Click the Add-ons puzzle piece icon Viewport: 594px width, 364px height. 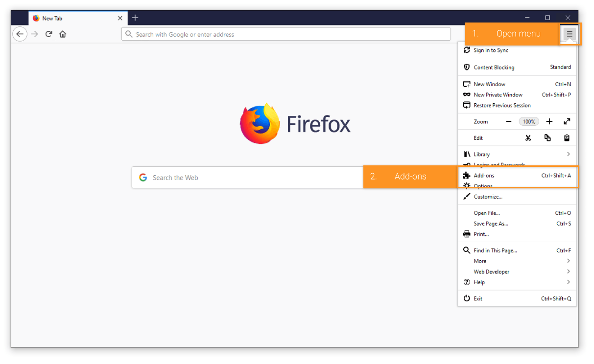click(x=467, y=176)
